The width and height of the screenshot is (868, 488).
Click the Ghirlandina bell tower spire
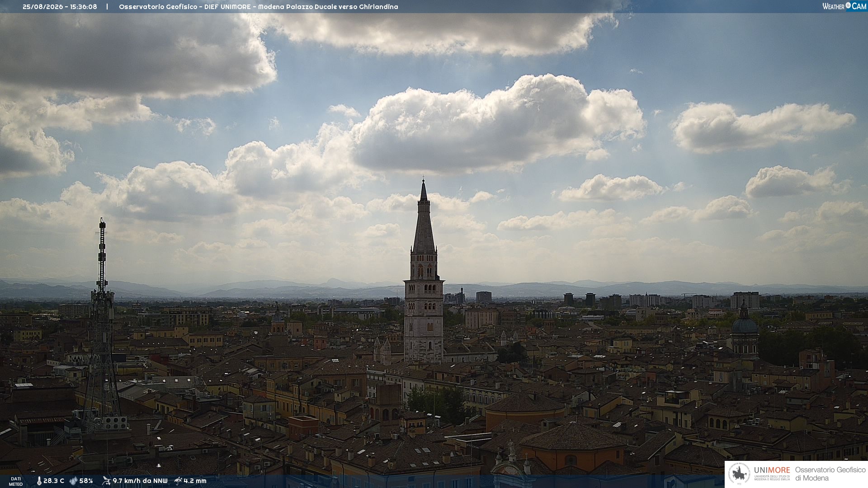point(424,217)
